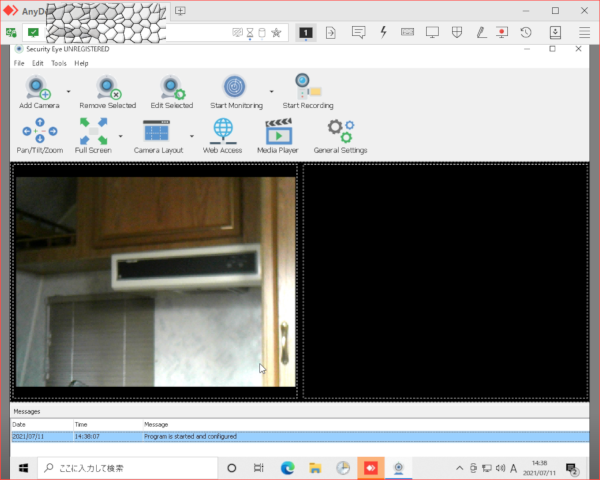Viewport: 600px width, 480px height.
Task: Open the Tools menu
Action: click(x=59, y=63)
